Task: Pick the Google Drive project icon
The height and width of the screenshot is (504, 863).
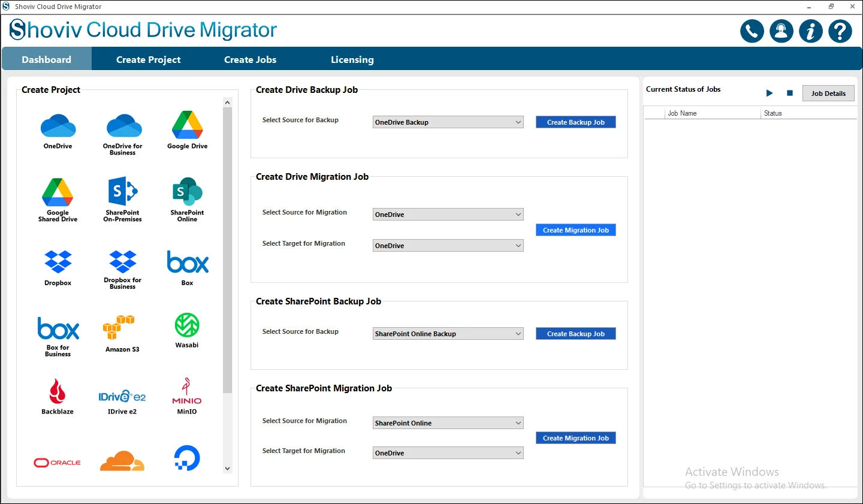Action: (x=188, y=125)
